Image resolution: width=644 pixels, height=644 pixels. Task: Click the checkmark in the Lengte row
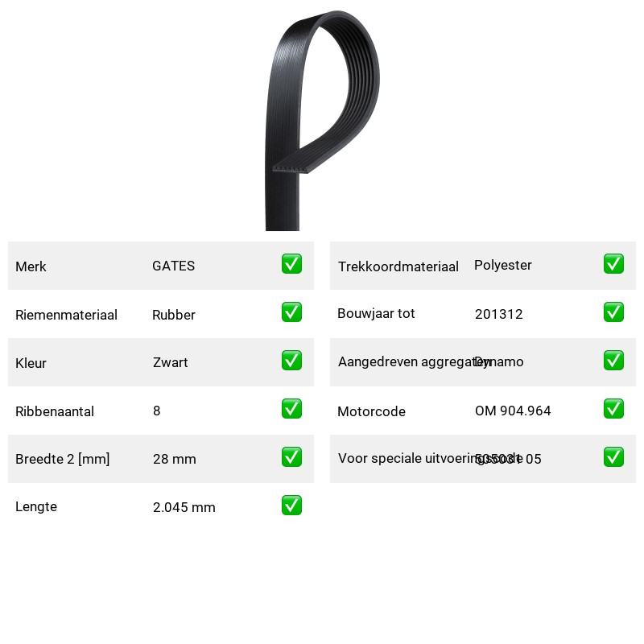(291, 506)
